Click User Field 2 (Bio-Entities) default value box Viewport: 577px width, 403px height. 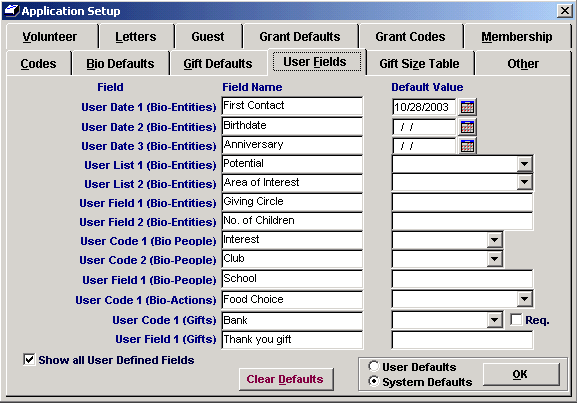coord(462,222)
